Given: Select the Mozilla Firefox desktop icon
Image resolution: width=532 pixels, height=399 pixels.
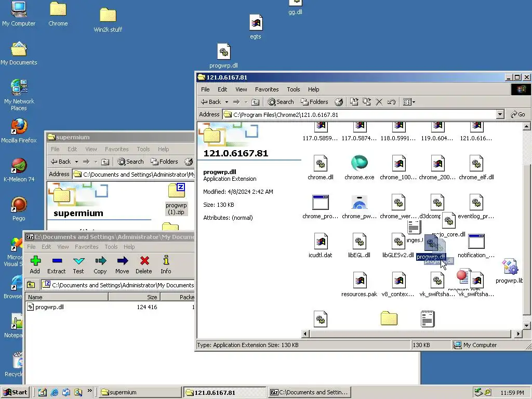Looking at the screenshot, I should tap(19, 130).
